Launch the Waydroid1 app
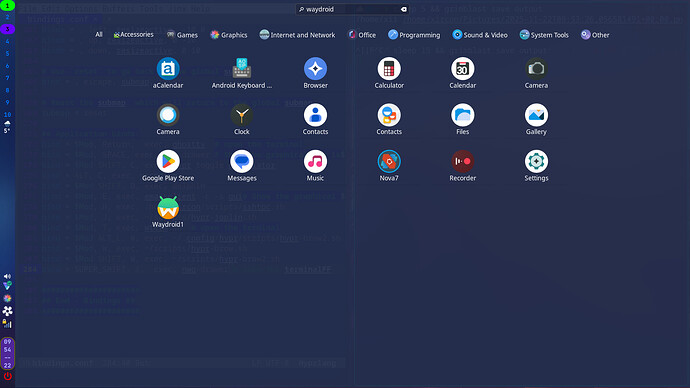690x388 pixels. click(x=168, y=212)
